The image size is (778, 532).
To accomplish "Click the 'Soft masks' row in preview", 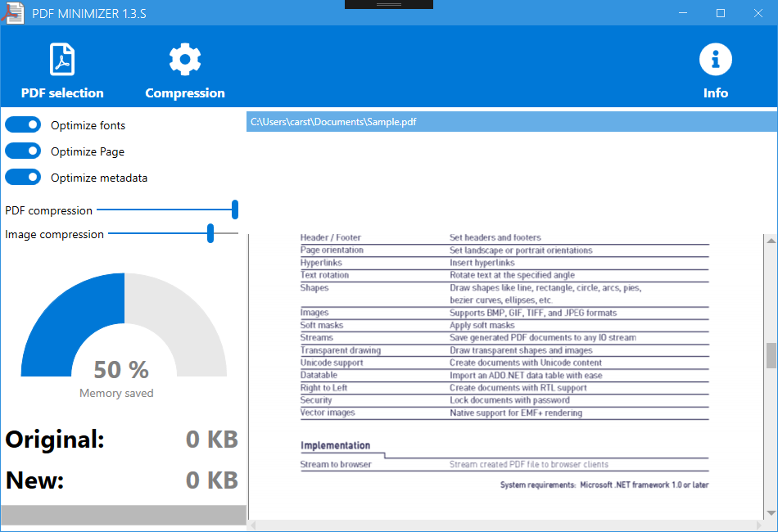I will [504, 325].
